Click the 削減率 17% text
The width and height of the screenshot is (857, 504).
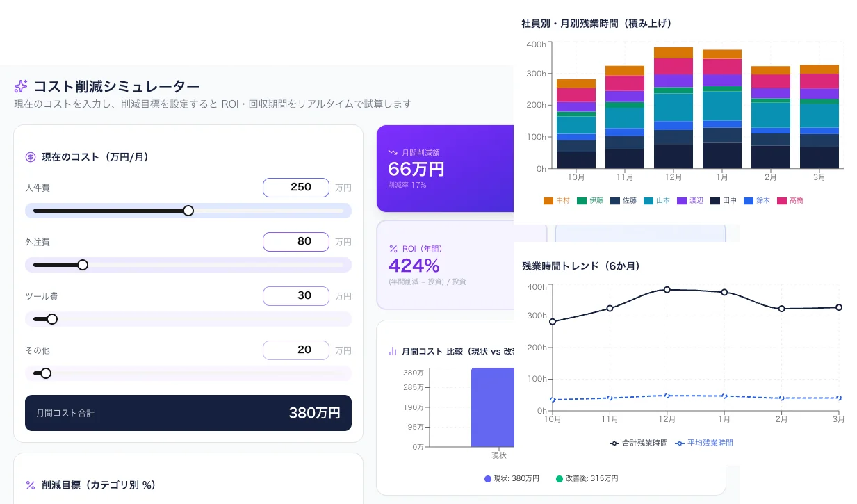click(x=407, y=186)
